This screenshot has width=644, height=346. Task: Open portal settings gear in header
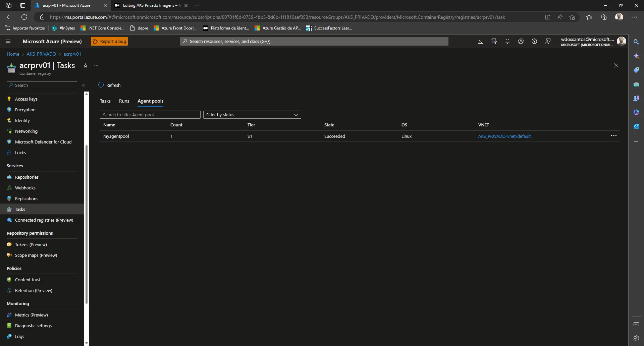click(521, 41)
